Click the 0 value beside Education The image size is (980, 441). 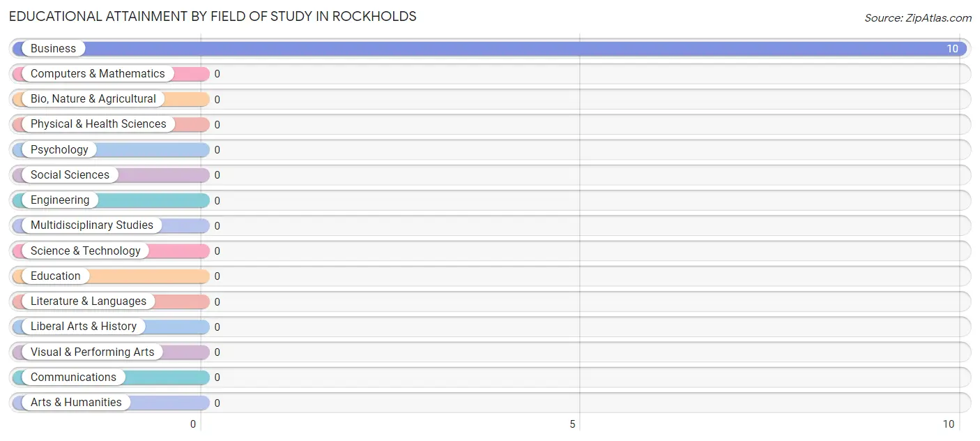[217, 276]
